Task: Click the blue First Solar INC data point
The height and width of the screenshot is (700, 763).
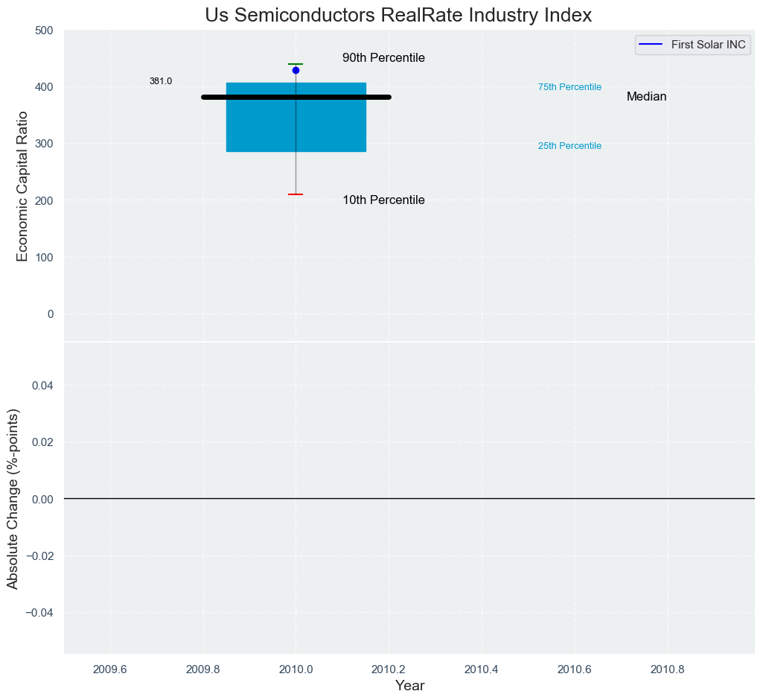Action: (x=296, y=71)
